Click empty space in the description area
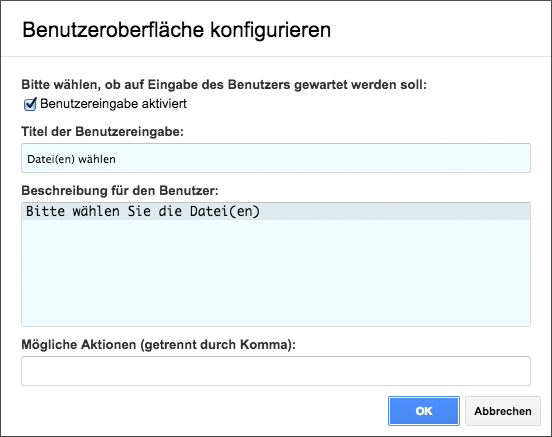Image resolution: width=552 pixels, height=437 pixels. pos(276,273)
